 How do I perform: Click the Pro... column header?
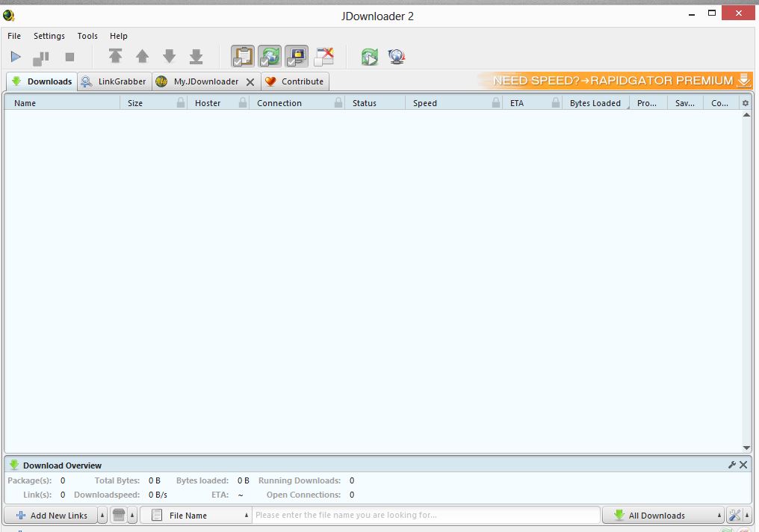tap(647, 103)
